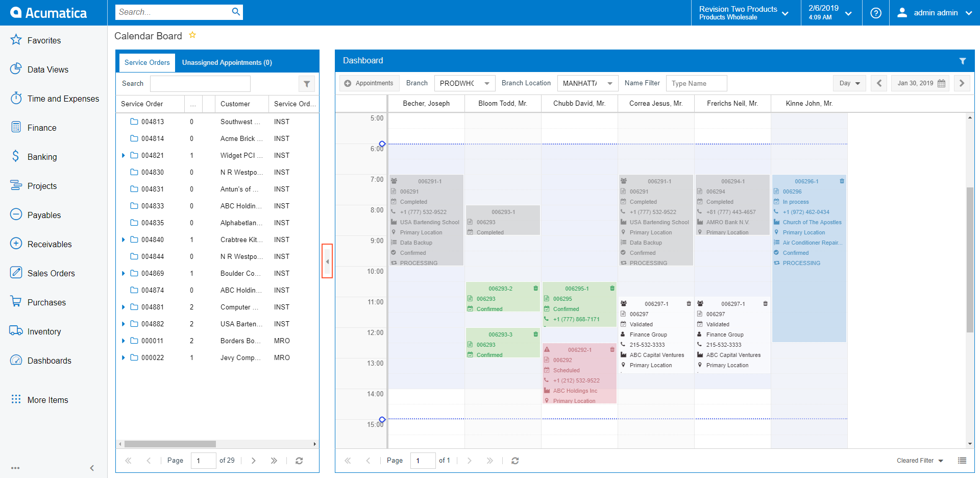The width and height of the screenshot is (980, 478).
Task: Expand service order 004821 tree row
Action: [x=123, y=155]
